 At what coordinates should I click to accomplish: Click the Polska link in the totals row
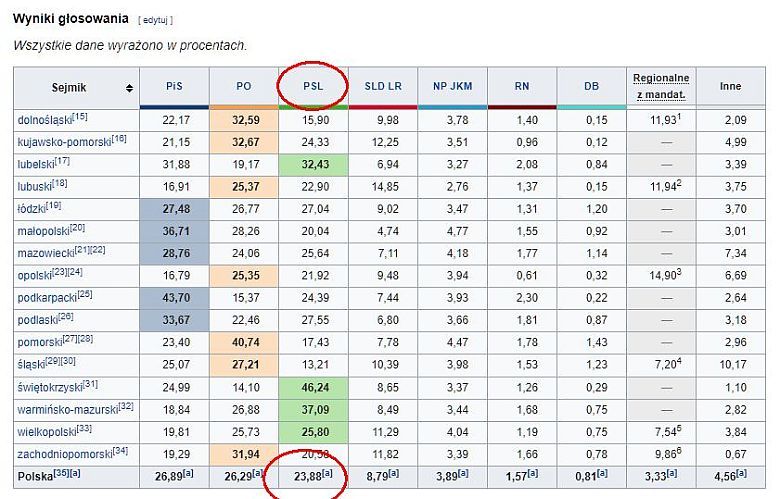click(x=34, y=476)
